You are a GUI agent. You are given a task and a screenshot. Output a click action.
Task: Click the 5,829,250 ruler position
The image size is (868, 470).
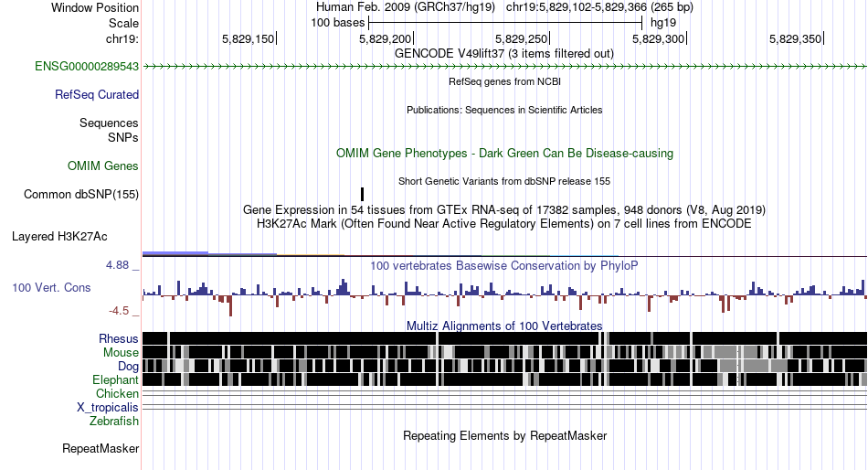tap(522, 38)
